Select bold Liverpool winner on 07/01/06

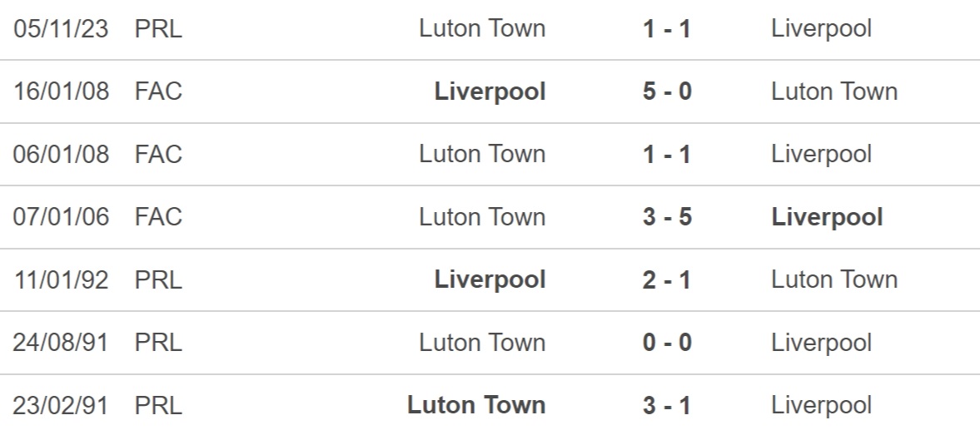(827, 217)
